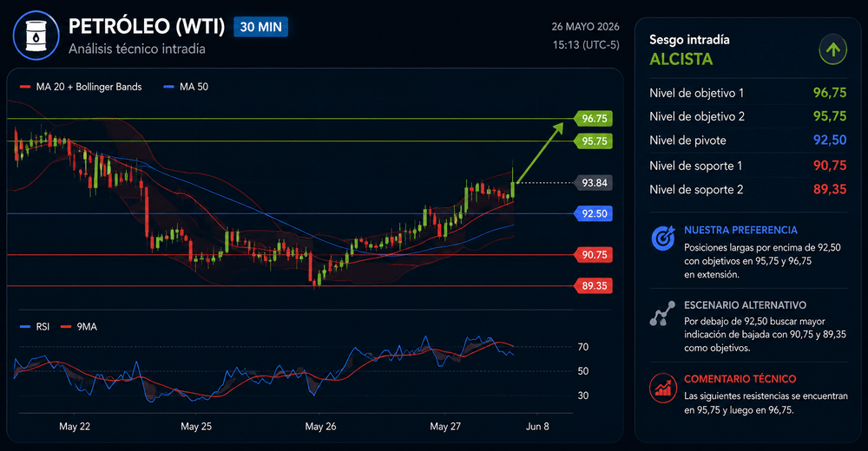The width and height of the screenshot is (868, 451).
Task: Click the 90.75 red support tag
Action: (594, 255)
